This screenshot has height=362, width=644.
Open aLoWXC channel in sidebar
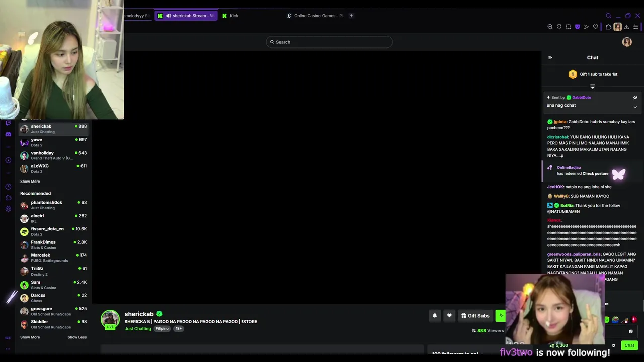point(53,168)
